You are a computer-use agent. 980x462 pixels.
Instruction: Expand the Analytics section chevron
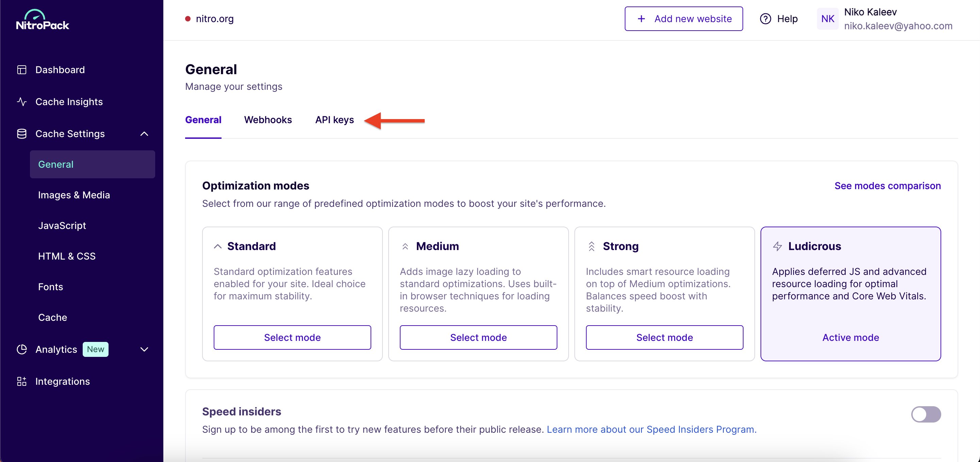pyautogui.click(x=144, y=349)
